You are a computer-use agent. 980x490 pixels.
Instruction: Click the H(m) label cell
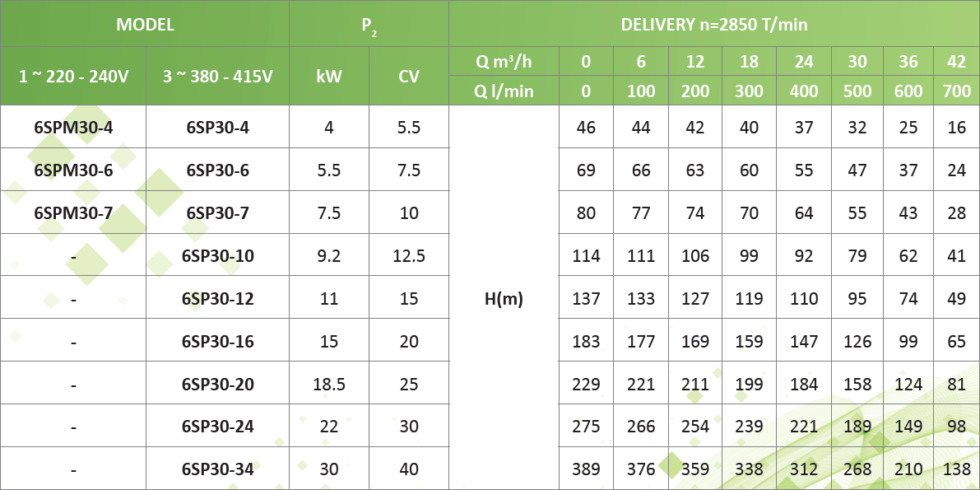(504, 299)
